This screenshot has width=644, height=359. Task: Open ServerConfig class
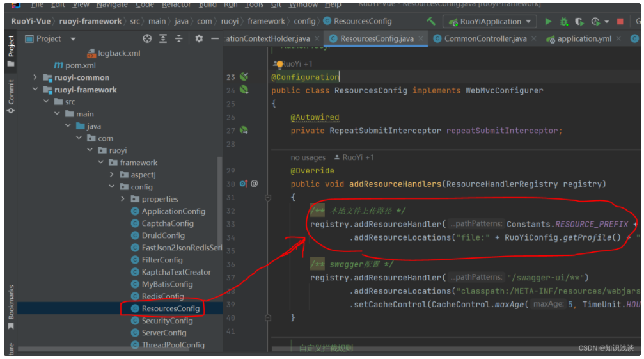tap(159, 333)
